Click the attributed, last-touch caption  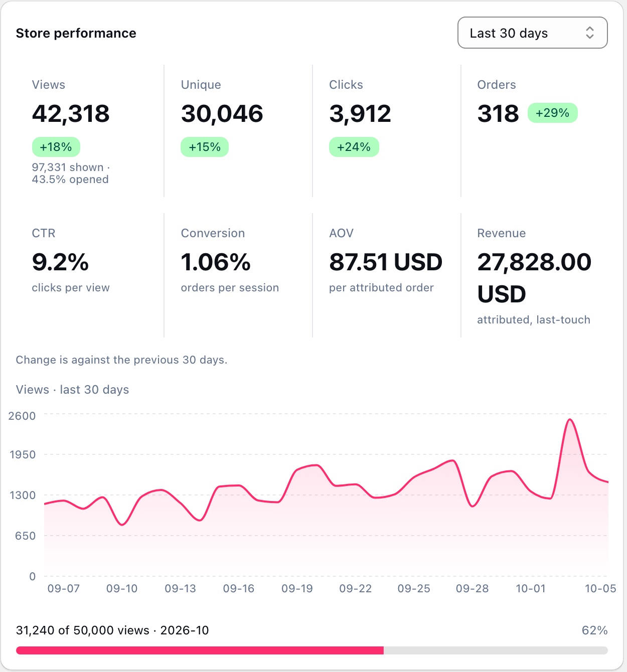534,320
